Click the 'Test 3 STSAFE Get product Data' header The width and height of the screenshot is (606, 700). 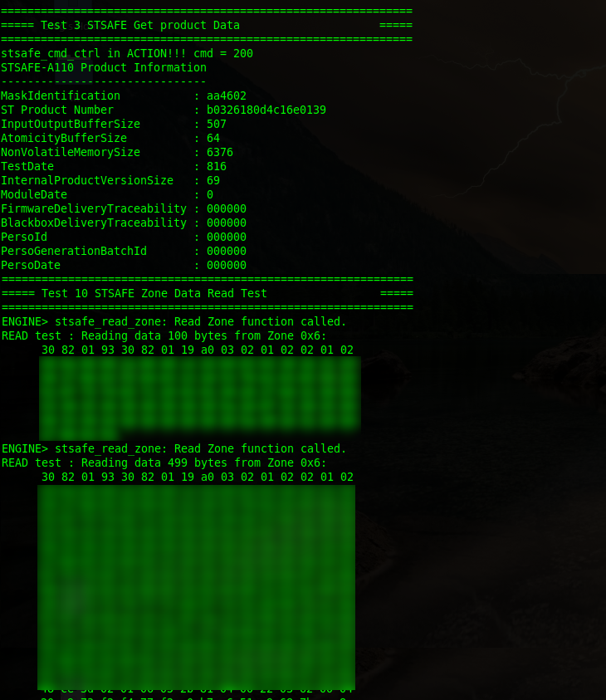click(140, 26)
